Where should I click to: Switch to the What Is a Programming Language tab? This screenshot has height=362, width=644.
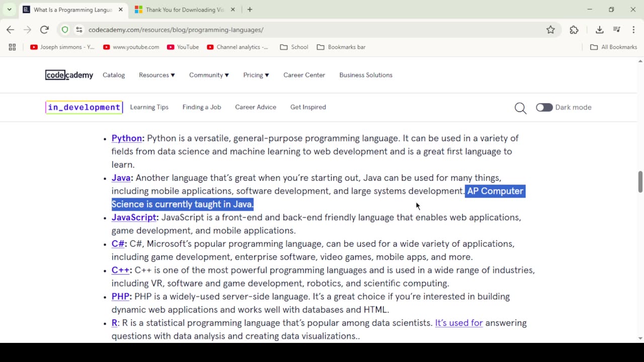[x=72, y=10]
